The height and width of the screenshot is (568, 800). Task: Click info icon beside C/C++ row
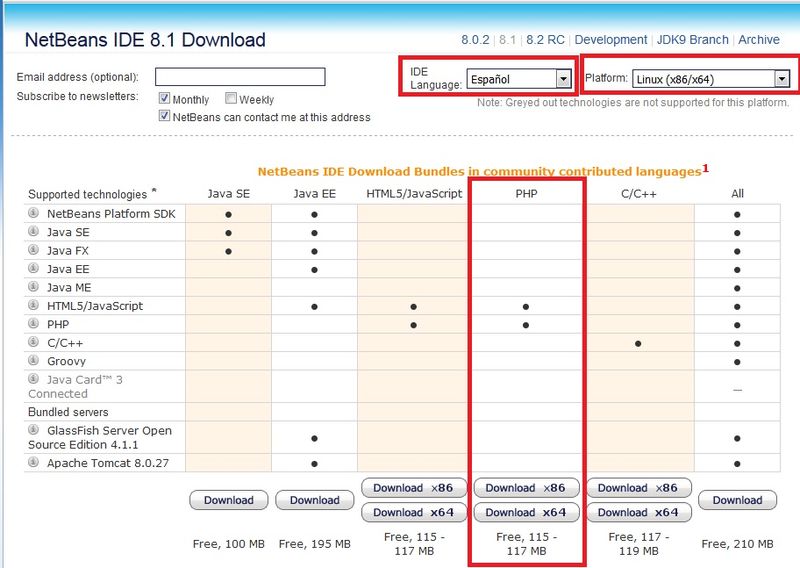tap(33, 341)
